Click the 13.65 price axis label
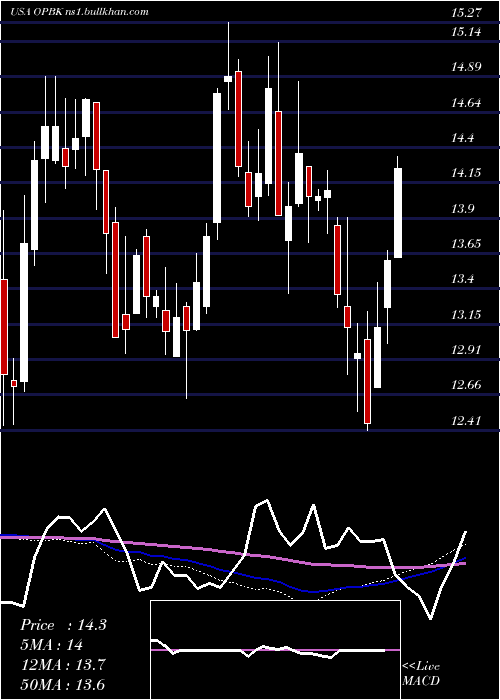Image resolution: width=500 pixels, height=700 pixels. (x=466, y=244)
